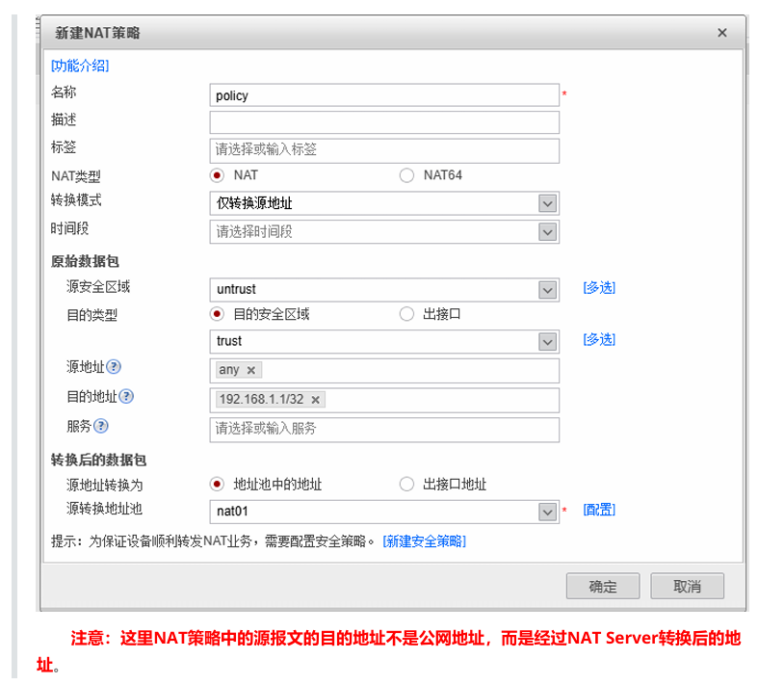
Task: Click the 目的地址 help icon
Action: click(x=126, y=397)
